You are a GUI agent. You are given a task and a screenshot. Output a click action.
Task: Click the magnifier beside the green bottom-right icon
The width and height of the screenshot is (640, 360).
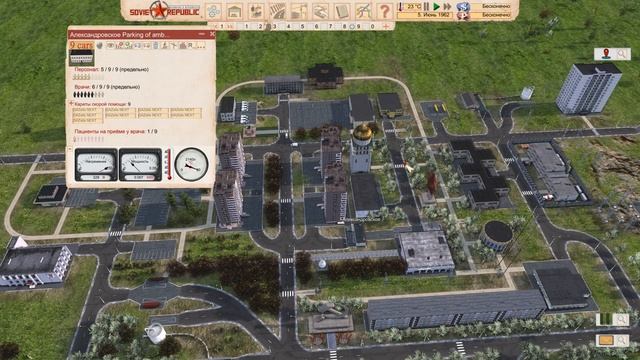(622, 319)
